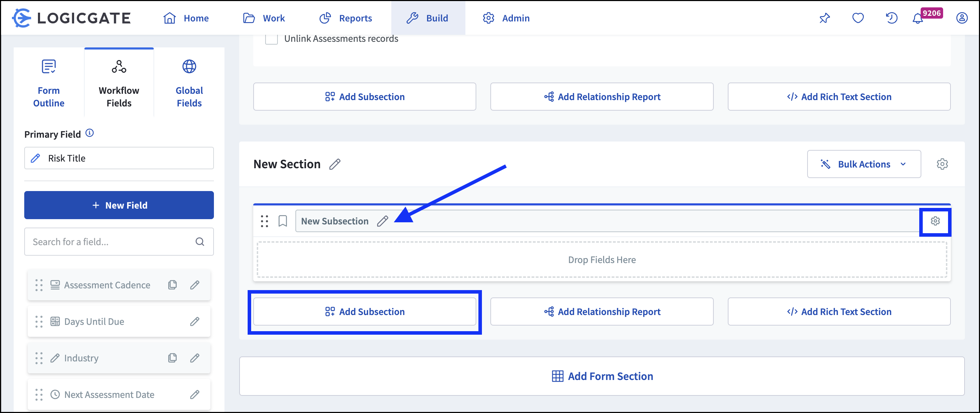Click the Drop Fields Here area

[602, 260]
